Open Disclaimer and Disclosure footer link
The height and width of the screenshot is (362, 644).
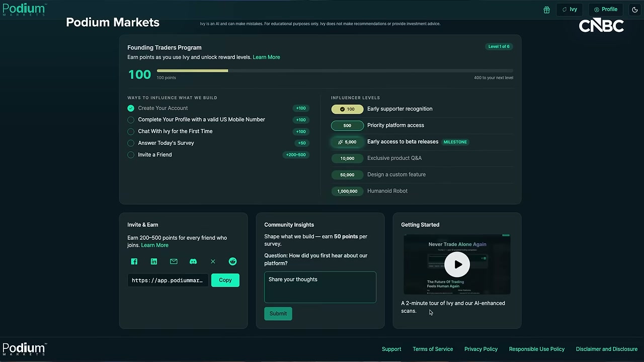pyautogui.click(x=607, y=349)
